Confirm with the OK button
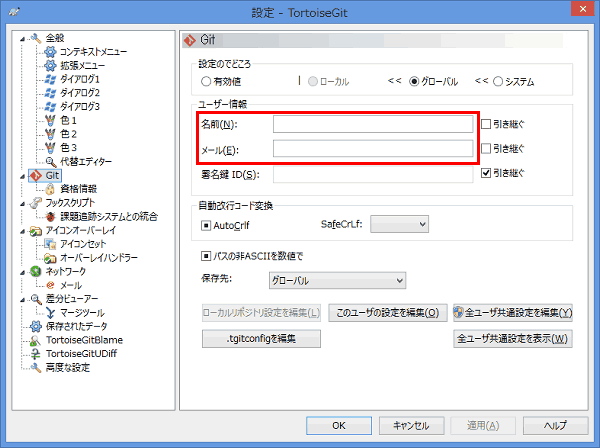The width and height of the screenshot is (600, 448). tap(339, 425)
